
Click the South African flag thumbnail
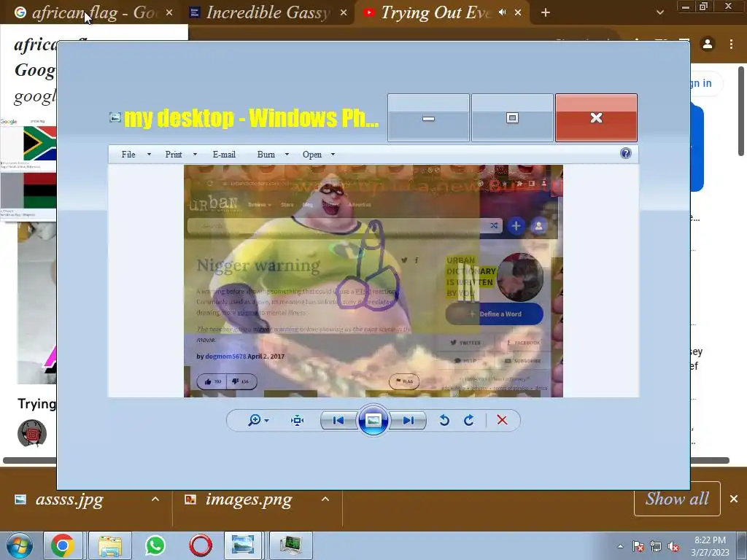(39, 144)
